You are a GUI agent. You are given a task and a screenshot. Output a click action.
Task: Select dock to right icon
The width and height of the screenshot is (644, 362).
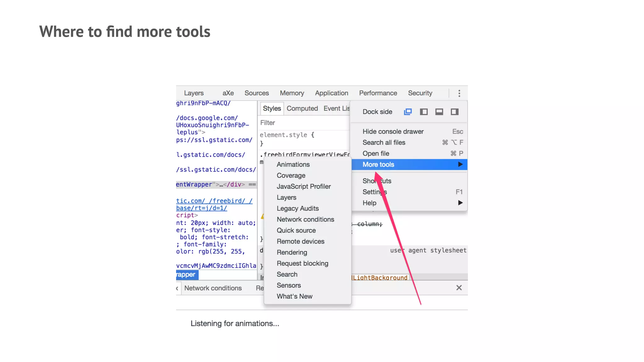[x=454, y=112]
